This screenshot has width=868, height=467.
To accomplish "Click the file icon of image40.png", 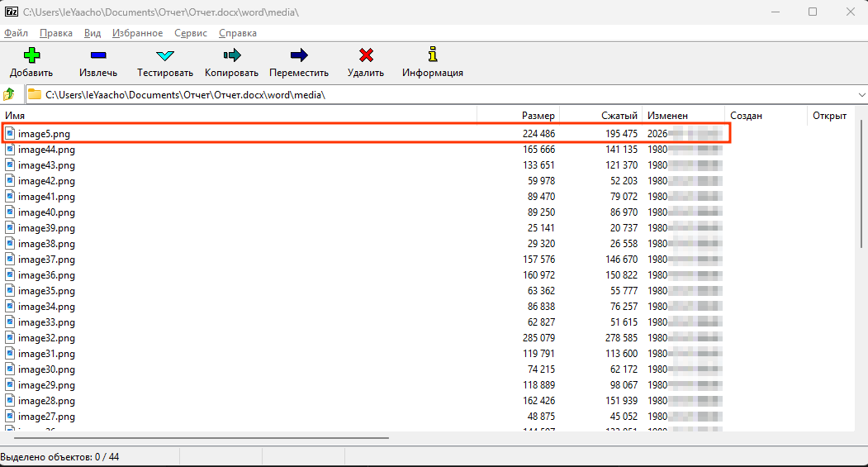I will [x=10, y=212].
